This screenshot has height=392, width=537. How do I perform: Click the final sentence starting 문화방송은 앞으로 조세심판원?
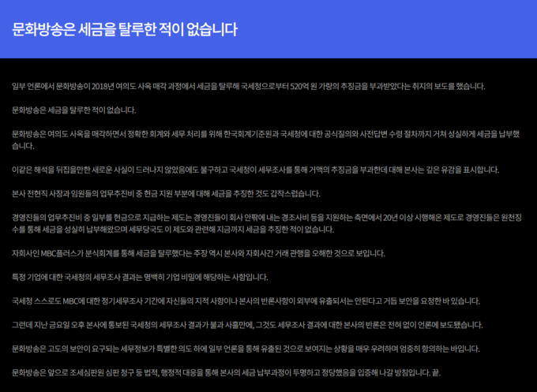(x=226, y=373)
